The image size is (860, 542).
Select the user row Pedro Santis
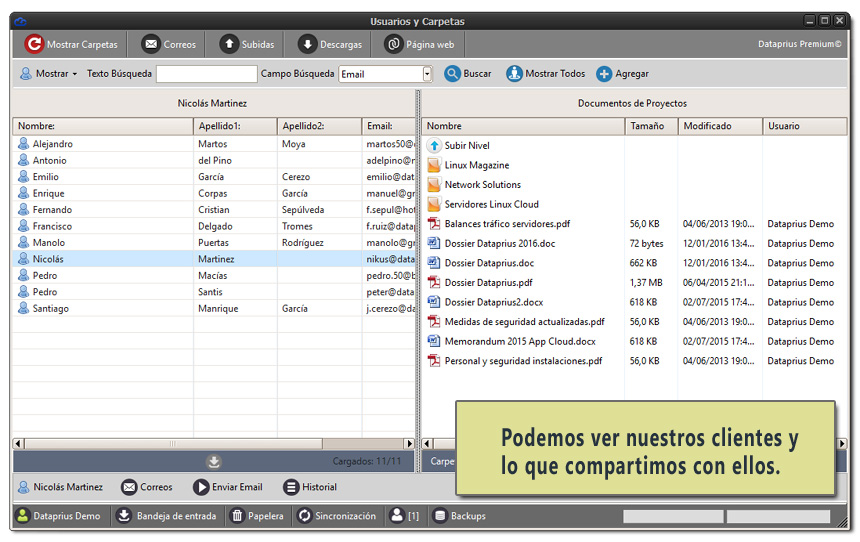pos(214,292)
